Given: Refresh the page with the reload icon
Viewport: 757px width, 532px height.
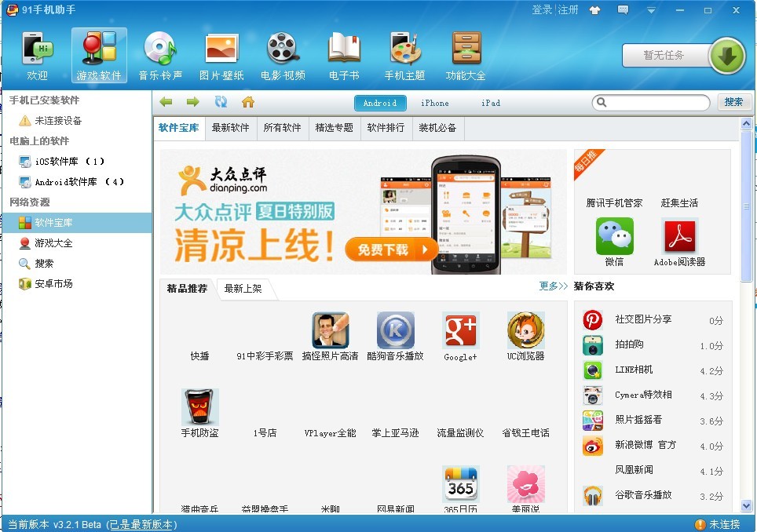Looking at the screenshot, I should pos(221,102).
